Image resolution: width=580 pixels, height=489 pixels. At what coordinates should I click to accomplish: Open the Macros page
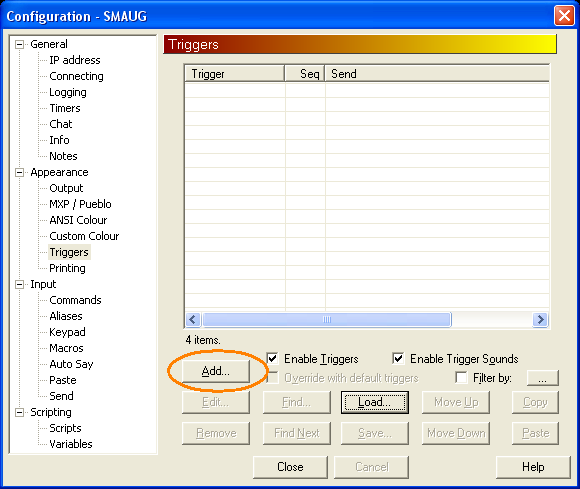(x=66, y=348)
